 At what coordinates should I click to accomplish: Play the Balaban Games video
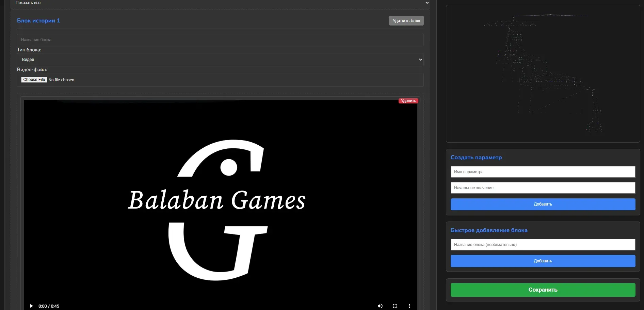coord(31,306)
